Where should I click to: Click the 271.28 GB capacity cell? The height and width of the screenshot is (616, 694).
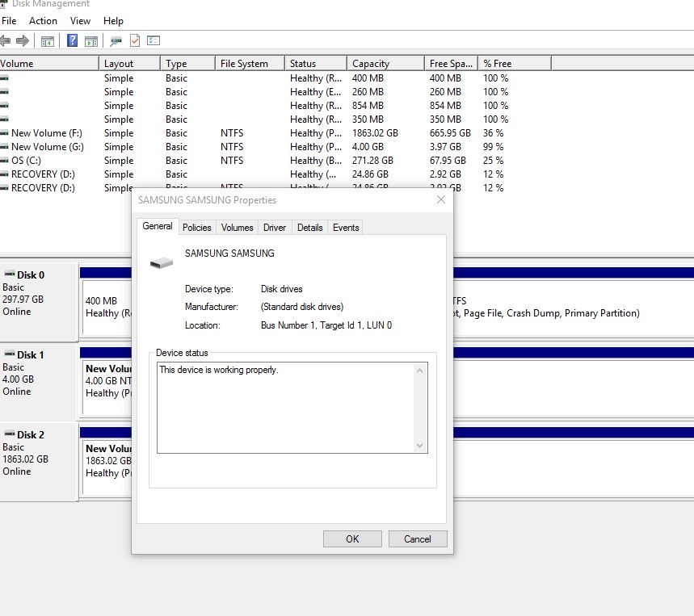(372, 161)
